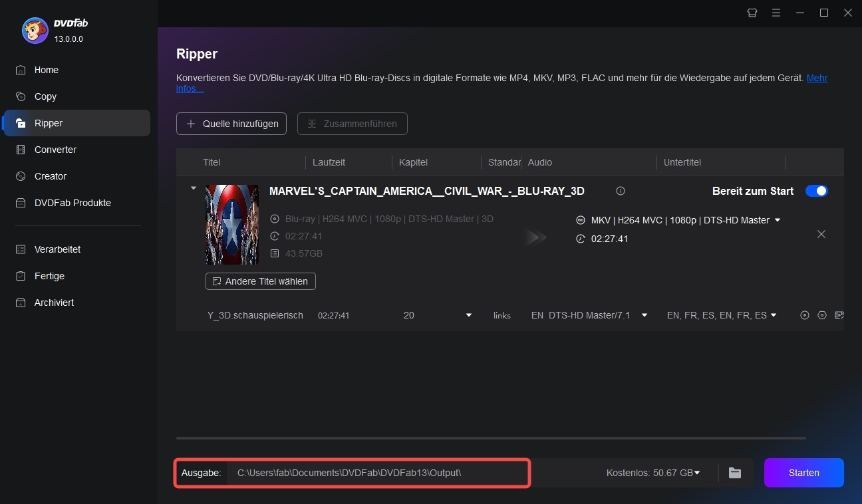Open the hamburger main menu
This screenshot has width=862, height=504.
click(x=776, y=13)
